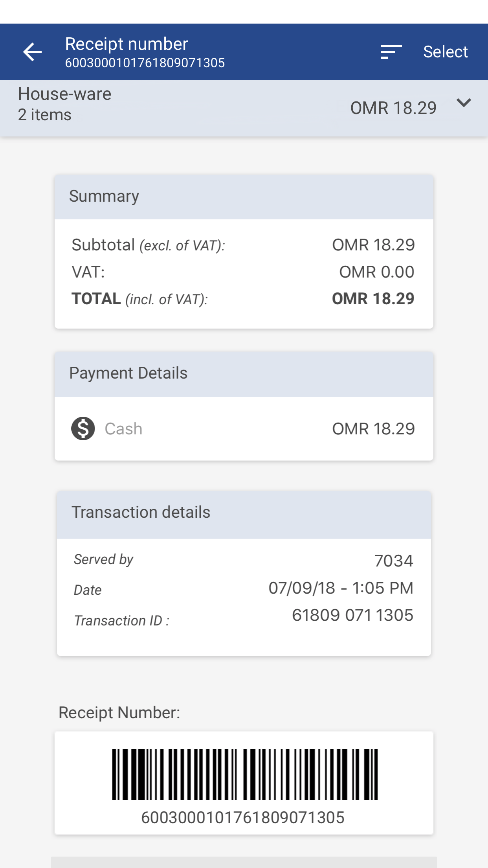Open the sort/filter lines icon
This screenshot has width=488, height=868.
(391, 52)
